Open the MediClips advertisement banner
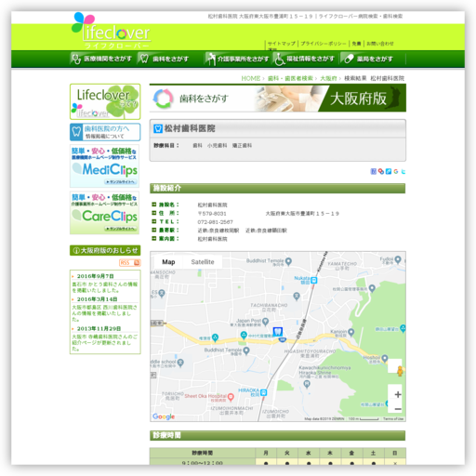The width and height of the screenshot is (476, 476). tap(105, 166)
